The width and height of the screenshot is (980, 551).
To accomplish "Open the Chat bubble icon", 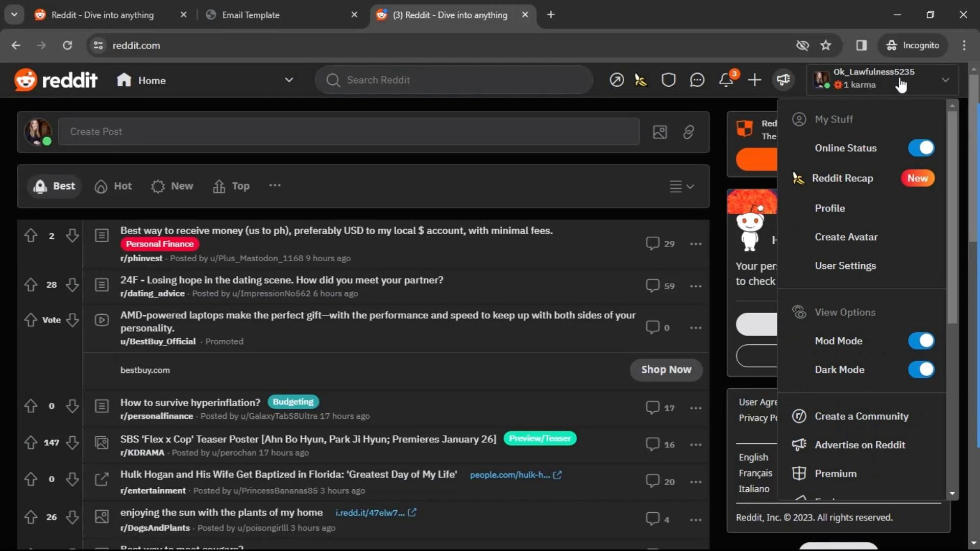I will pyautogui.click(x=697, y=80).
